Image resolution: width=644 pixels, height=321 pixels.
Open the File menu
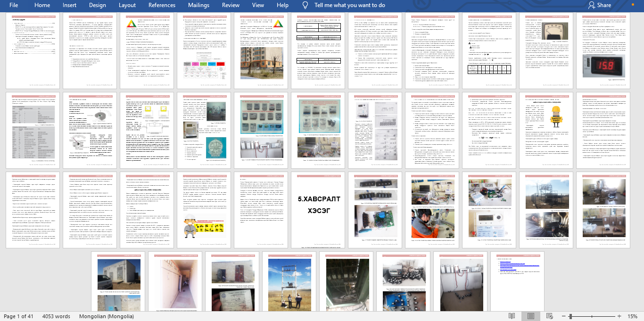pyautogui.click(x=13, y=5)
